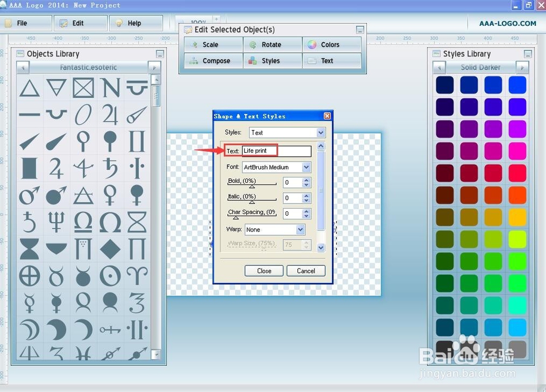Increase the Bold value spinner
The height and width of the screenshot is (392, 546).
[x=306, y=180]
